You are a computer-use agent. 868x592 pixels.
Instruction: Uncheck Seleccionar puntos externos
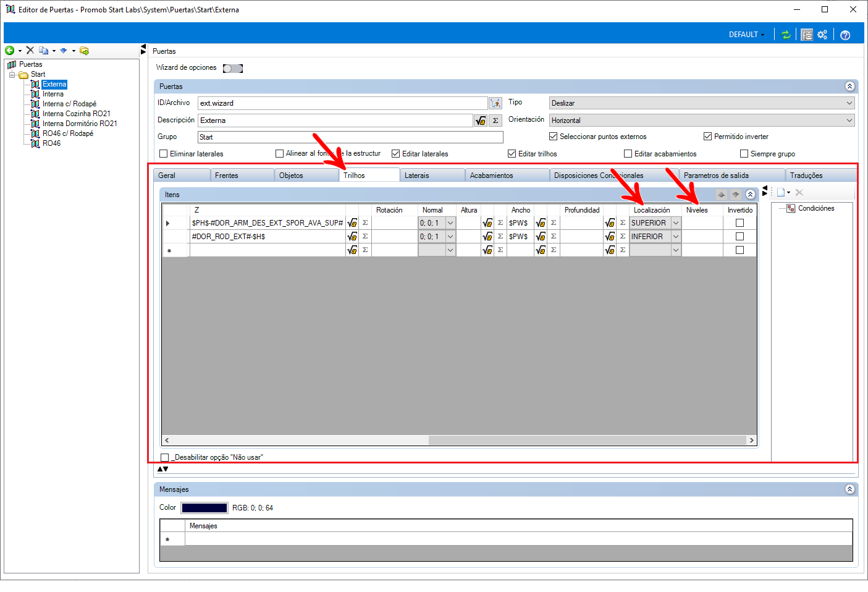click(553, 137)
